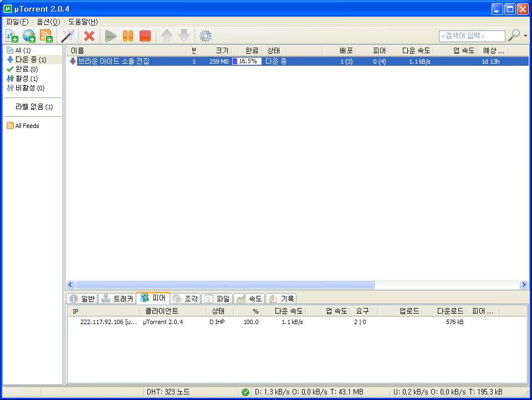Select 라벨 없음 (1) label in sidebar
Viewport: 532px width, 400px height.
coord(34,107)
